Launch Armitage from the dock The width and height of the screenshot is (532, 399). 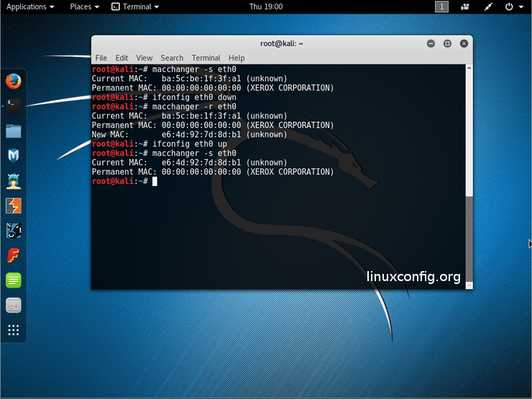[14, 181]
